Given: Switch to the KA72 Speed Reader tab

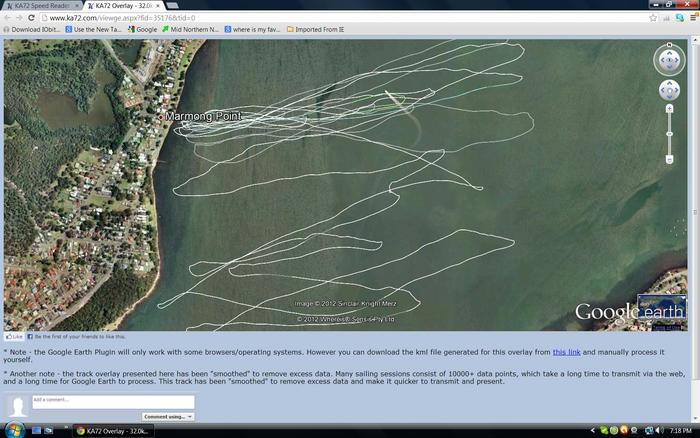Looking at the screenshot, I should coord(40,6).
